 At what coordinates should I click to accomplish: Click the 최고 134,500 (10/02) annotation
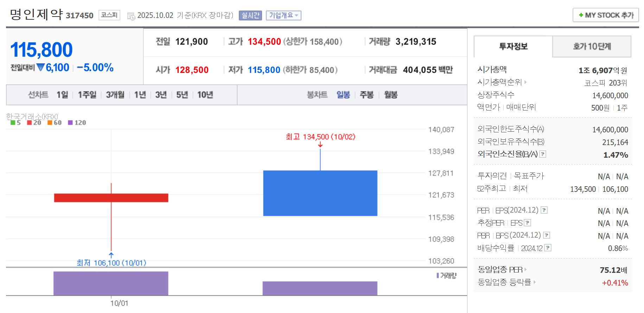[320, 137]
